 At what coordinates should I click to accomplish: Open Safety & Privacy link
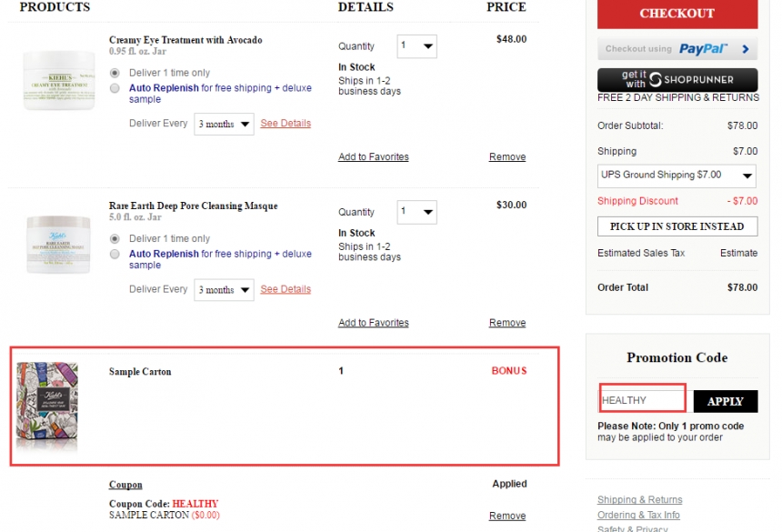(x=632, y=528)
